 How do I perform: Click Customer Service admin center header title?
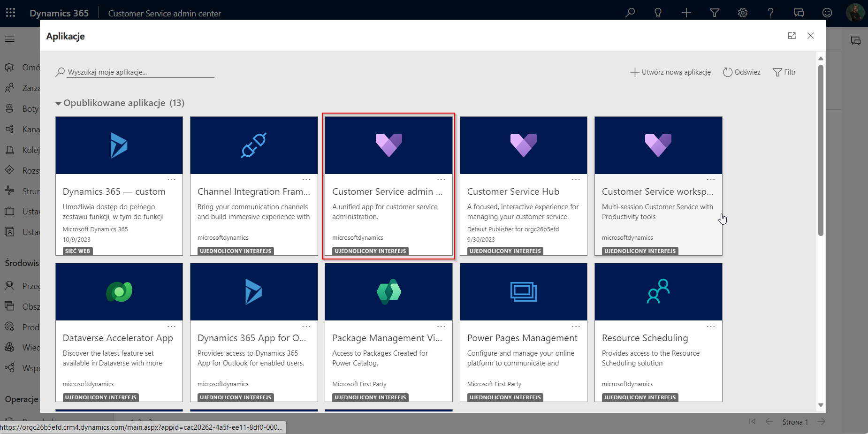[x=164, y=14]
